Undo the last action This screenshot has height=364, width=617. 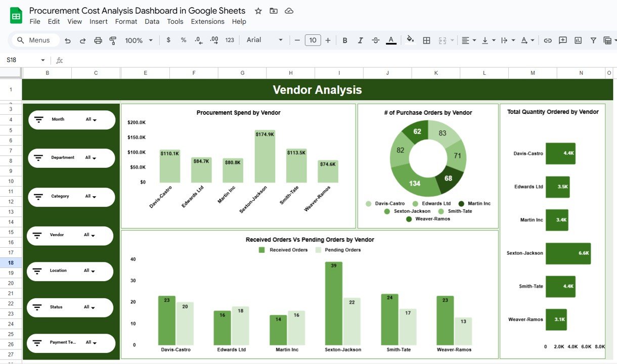67,40
